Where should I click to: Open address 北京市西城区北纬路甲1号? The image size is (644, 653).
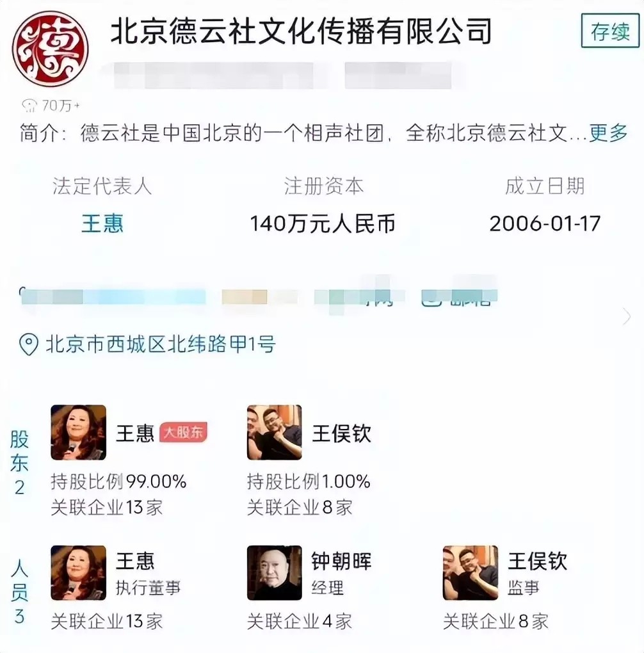[161, 345]
